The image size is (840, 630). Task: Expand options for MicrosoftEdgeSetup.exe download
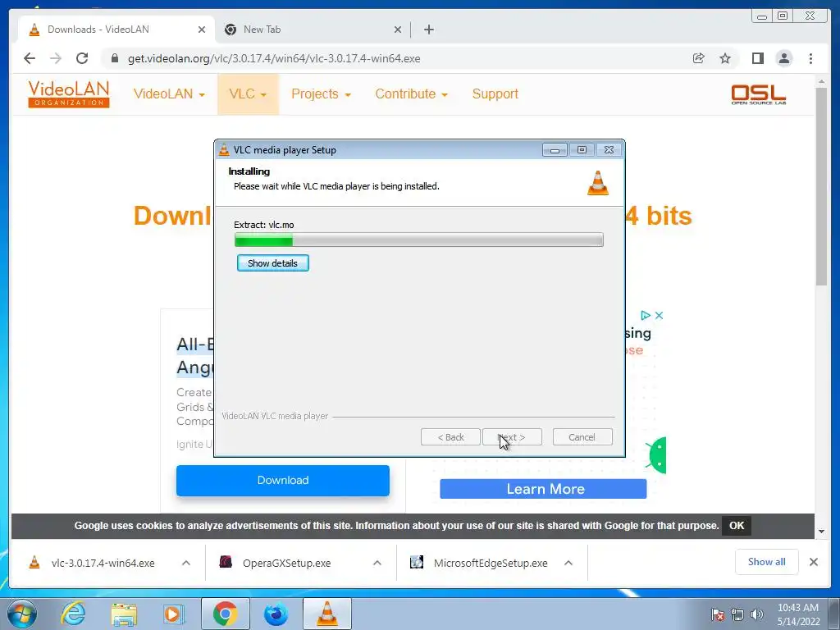[x=568, y=563]
